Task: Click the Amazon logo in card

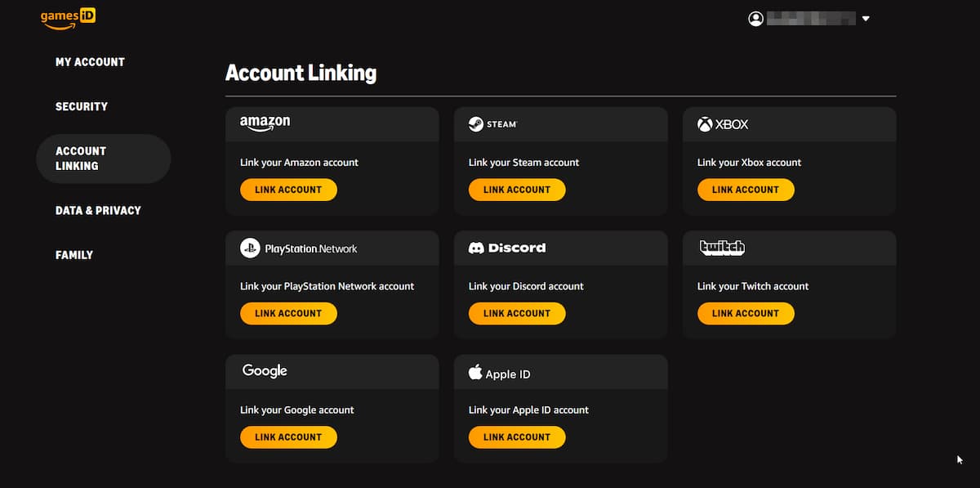Action: pyautogui.click(x=265, y=123)
